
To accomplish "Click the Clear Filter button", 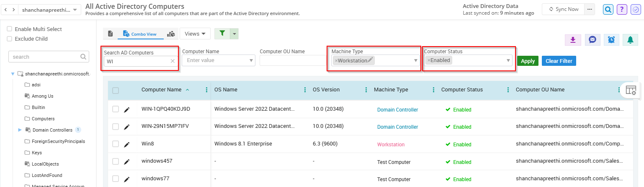I will (x=559, y=61).
